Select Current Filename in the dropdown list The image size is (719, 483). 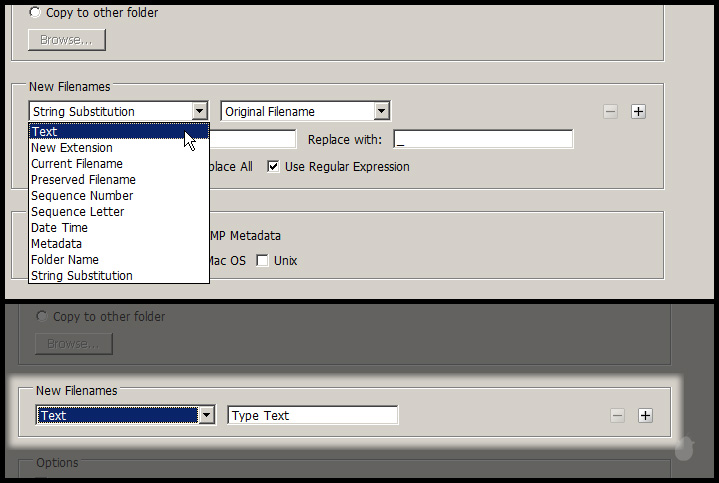77,164
